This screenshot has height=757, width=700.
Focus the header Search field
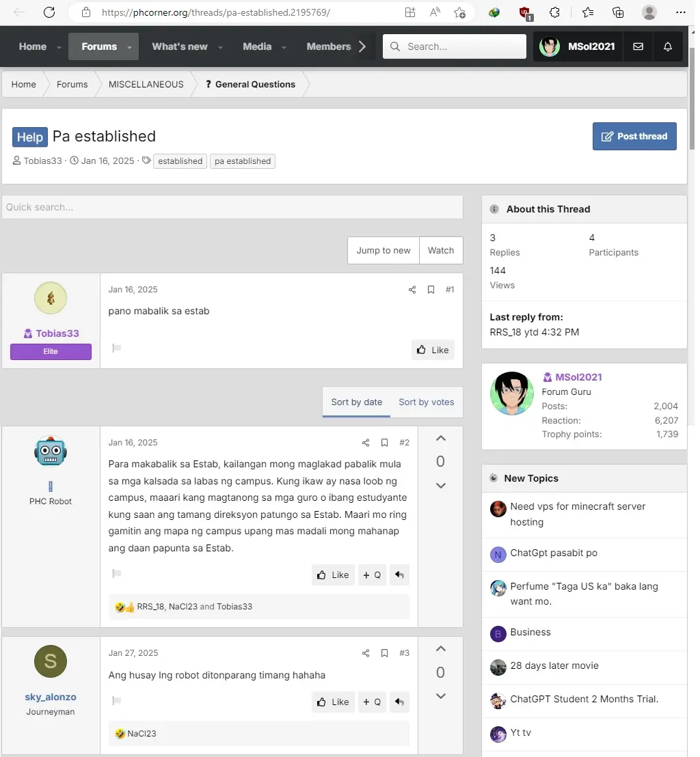point(454,46)
